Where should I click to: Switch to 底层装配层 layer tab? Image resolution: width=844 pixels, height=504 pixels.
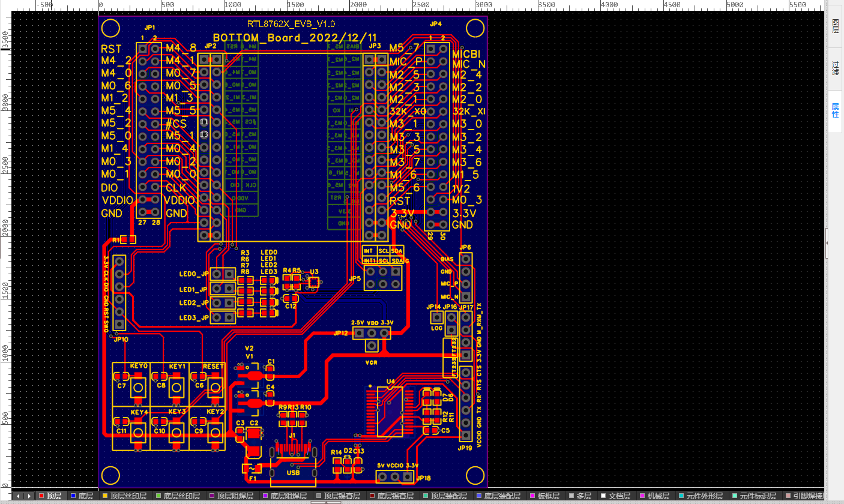[x=498, y=496]
